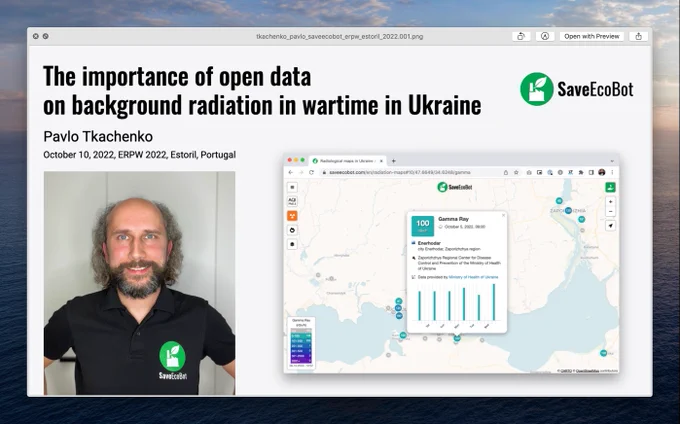
Task: Click the large SaveEcoBot logo on slide
Action: (x=577, y=89)
